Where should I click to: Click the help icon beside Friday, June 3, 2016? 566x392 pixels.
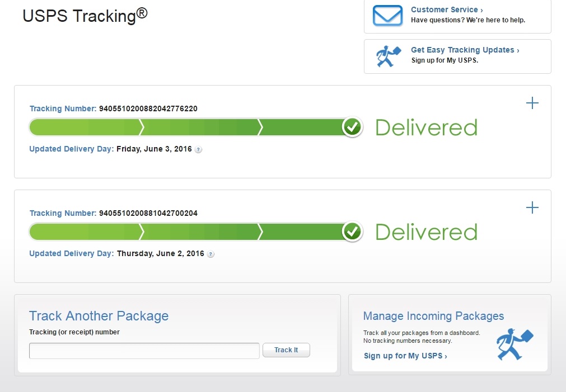[198, 150]
